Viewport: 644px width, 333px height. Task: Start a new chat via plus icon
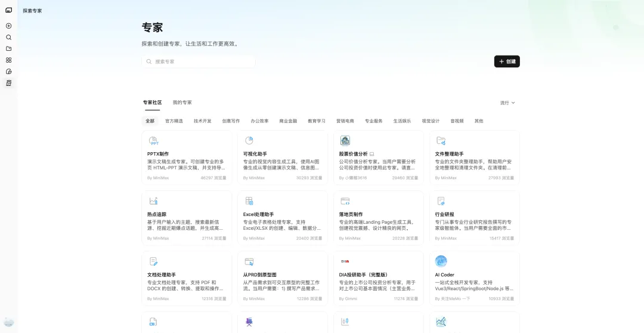click(8, 26)
